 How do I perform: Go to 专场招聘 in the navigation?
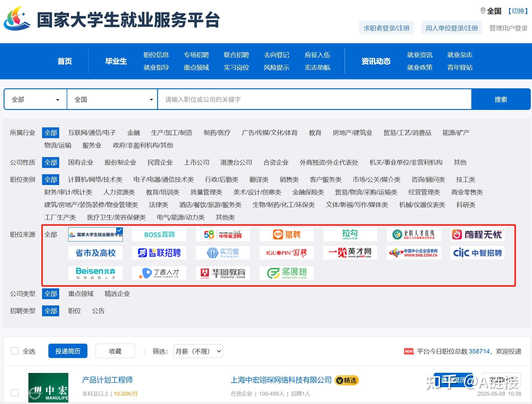[196, 55]
